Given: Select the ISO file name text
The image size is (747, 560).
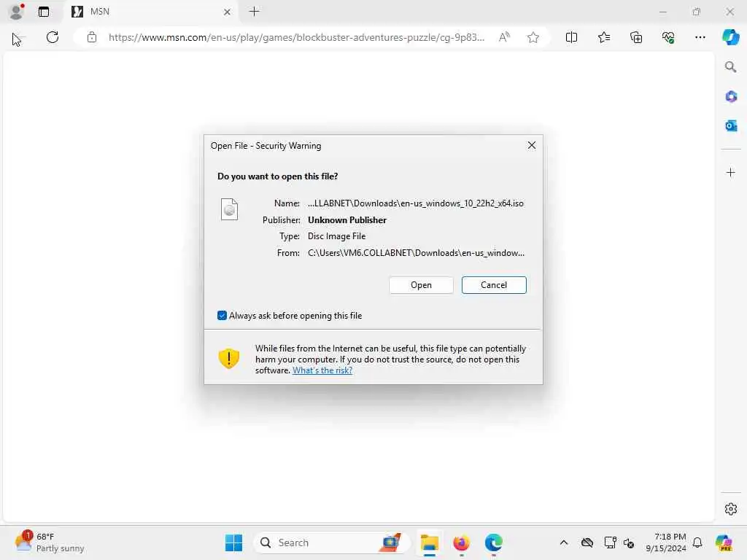Looking at the screenshot, I should [x=415, y=203].
